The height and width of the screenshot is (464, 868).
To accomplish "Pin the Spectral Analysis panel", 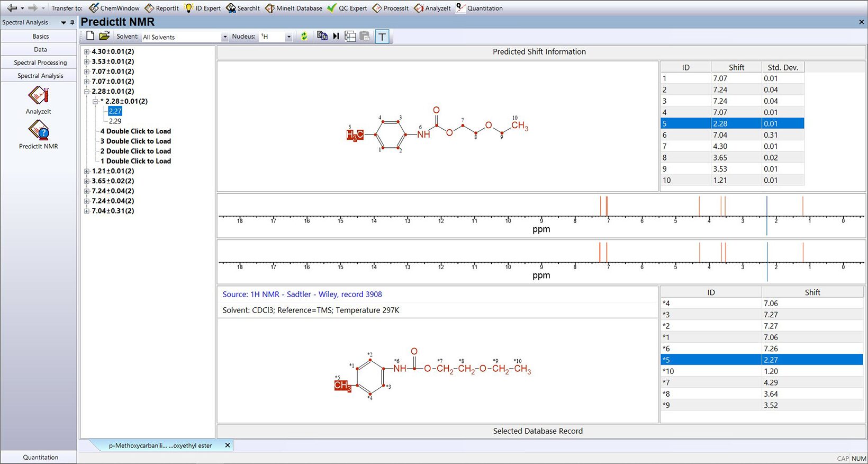I will click(73, 22).
